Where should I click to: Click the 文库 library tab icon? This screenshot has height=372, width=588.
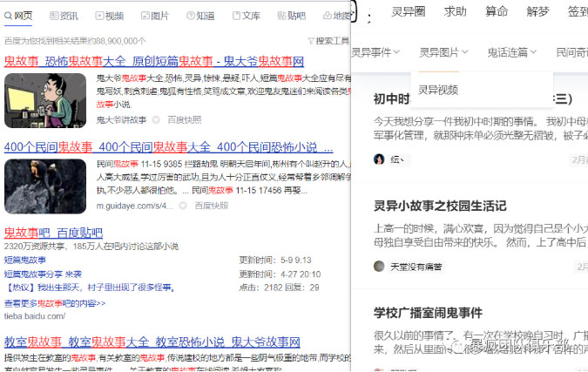coord(235,16)
